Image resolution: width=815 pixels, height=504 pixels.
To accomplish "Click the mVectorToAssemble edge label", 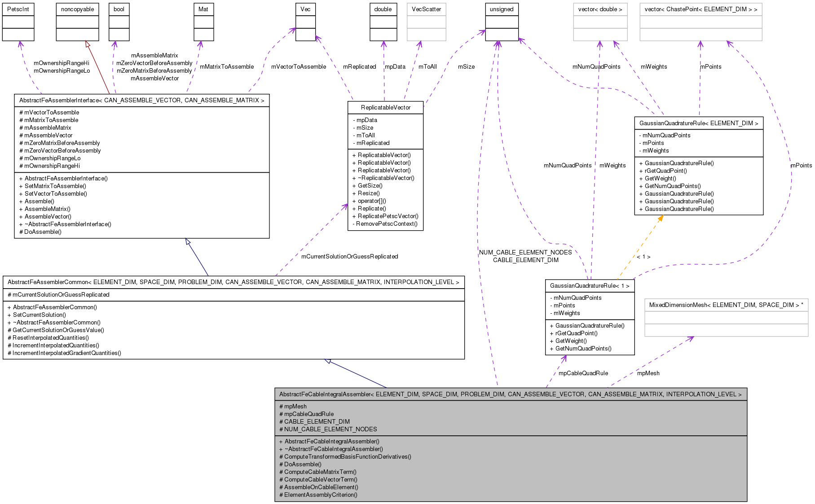I will click(299, 67).
